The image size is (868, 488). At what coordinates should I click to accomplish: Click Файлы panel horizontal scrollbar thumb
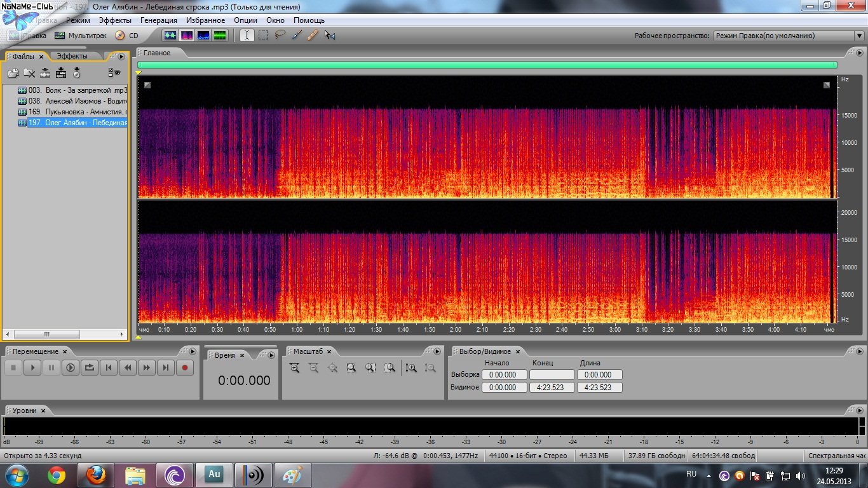pos(47,334)
